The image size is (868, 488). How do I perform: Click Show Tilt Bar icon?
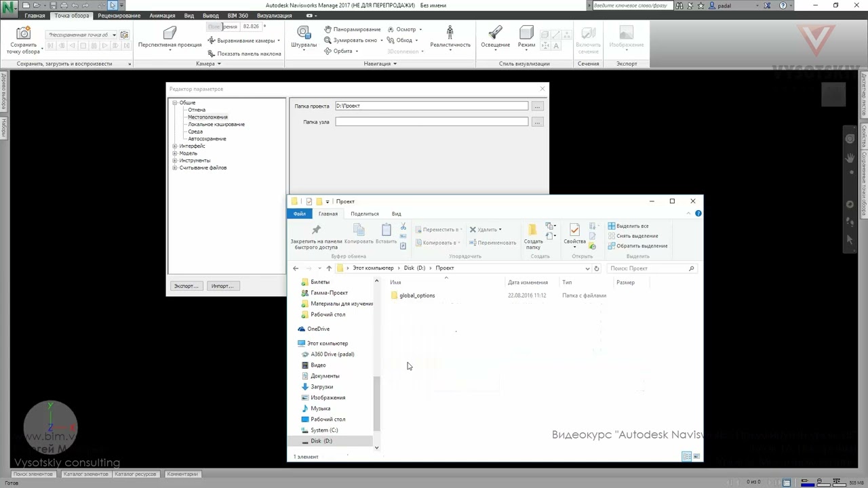(x=212, y=54)
